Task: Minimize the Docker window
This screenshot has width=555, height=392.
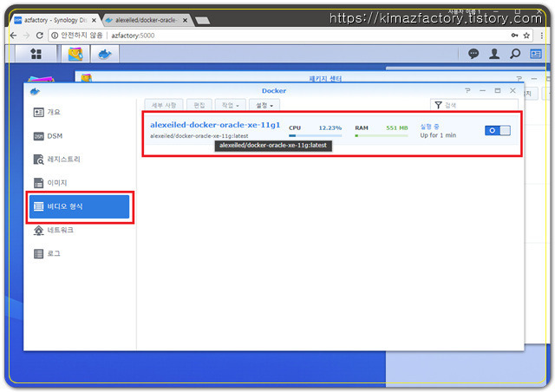Action: [x=482, y=91]
